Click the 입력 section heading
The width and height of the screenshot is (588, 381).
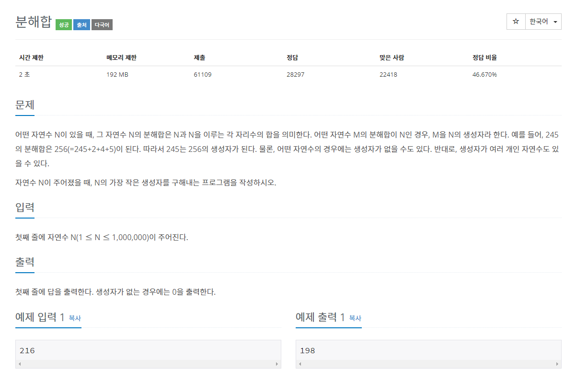25,208
